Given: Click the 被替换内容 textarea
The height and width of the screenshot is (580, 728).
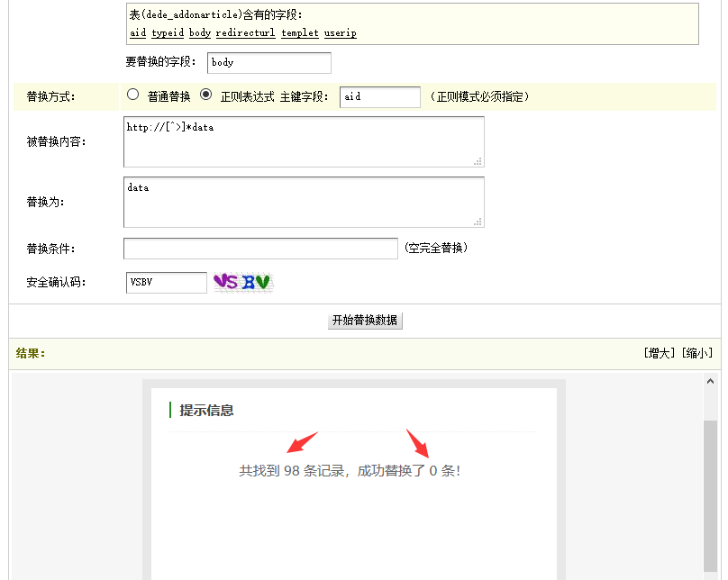Looking at the screenshot, I should tap(304, 141).
